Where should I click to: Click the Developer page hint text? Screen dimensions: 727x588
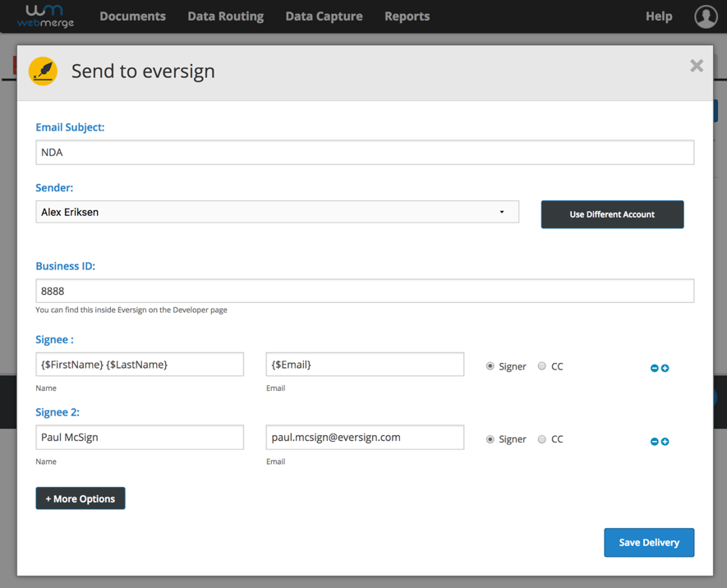coord(131,310)
